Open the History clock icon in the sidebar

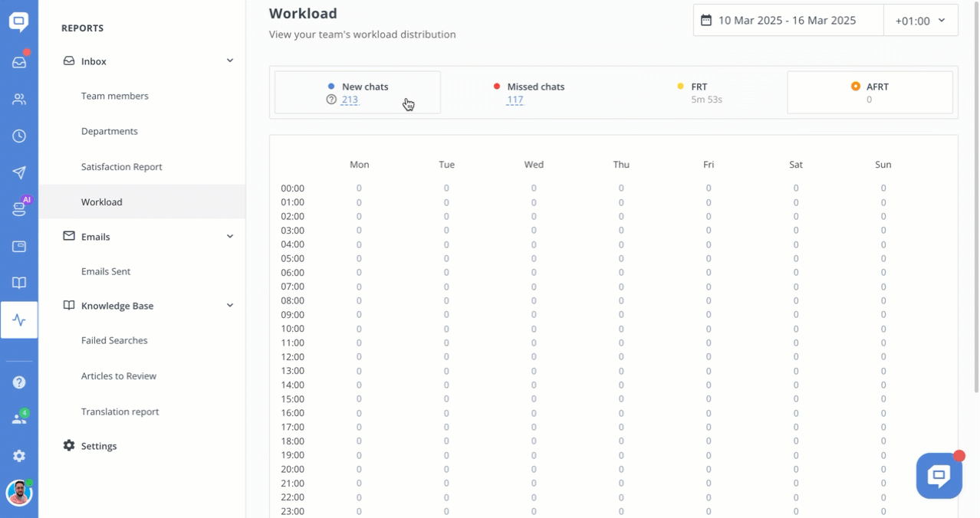pos(19,136)
